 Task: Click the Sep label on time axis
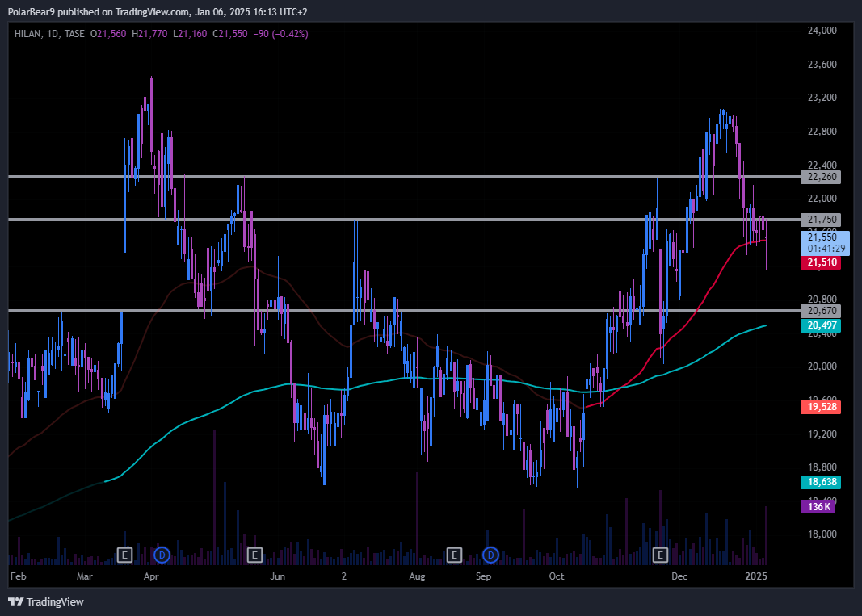pos(483,576)
